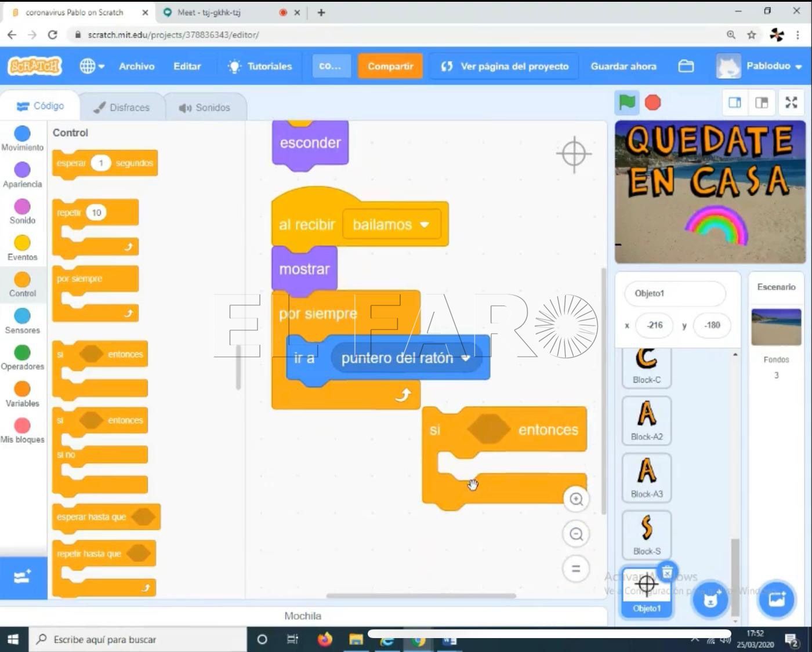Select the Sonido block category

pyautogui.click(x=22, y=212)
